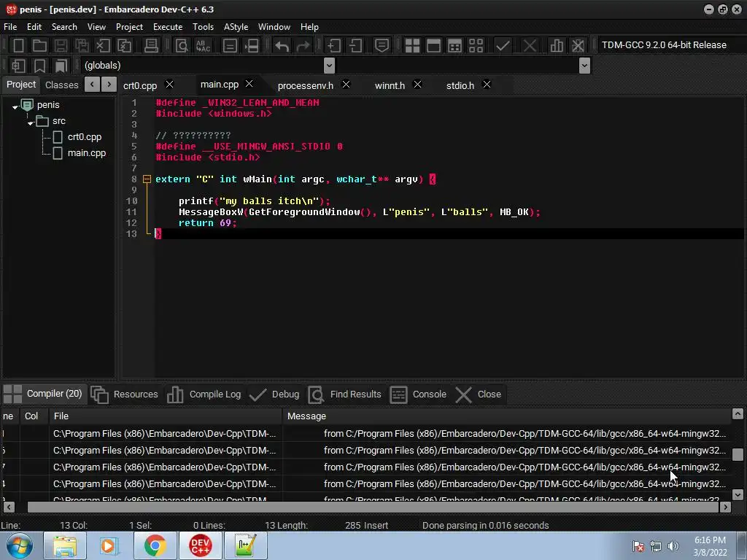Open the Project menu

129,27
